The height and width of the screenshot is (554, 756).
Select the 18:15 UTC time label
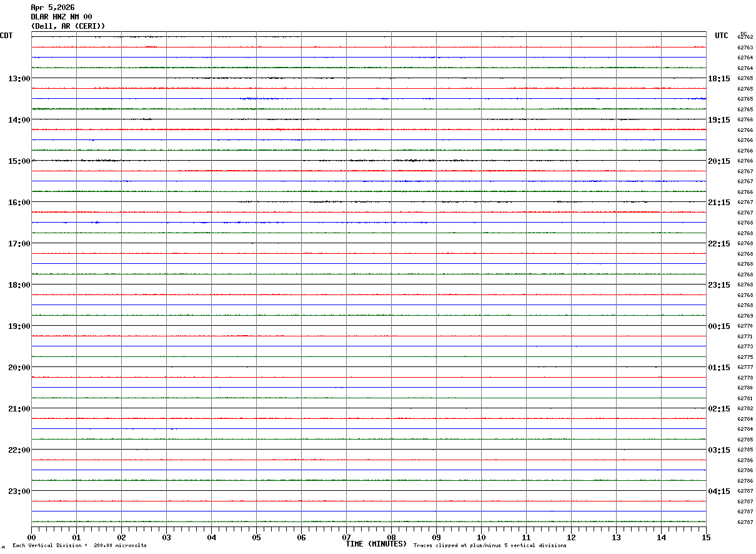click(x=719, y=79)
